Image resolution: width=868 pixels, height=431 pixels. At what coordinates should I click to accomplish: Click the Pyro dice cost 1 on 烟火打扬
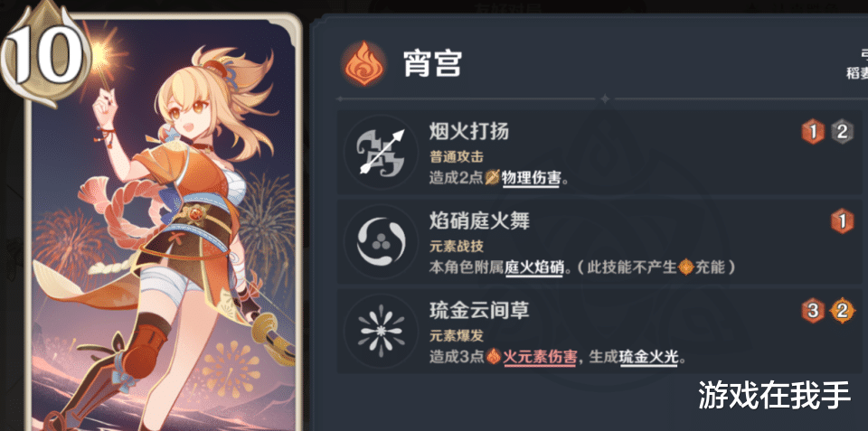pos(813,133)
